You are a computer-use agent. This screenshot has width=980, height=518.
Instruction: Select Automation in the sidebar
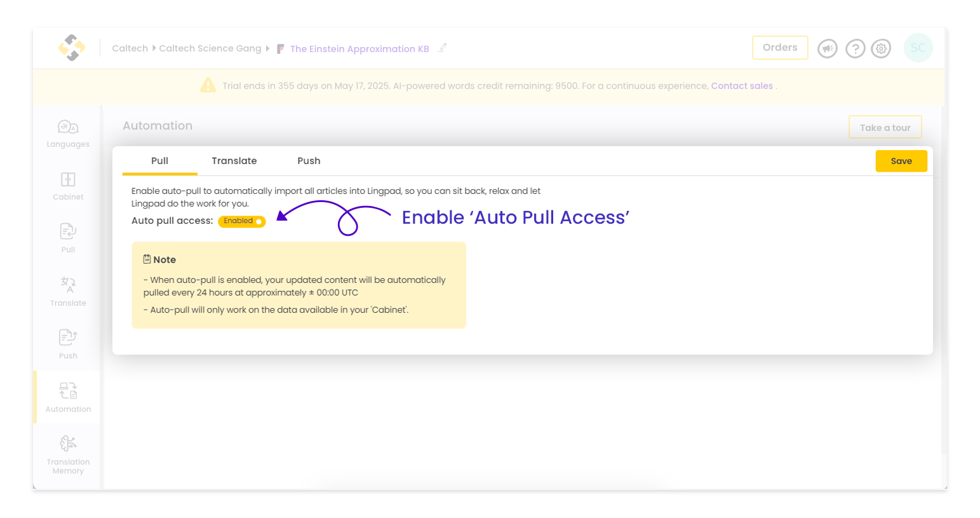[x=68, y=398]
